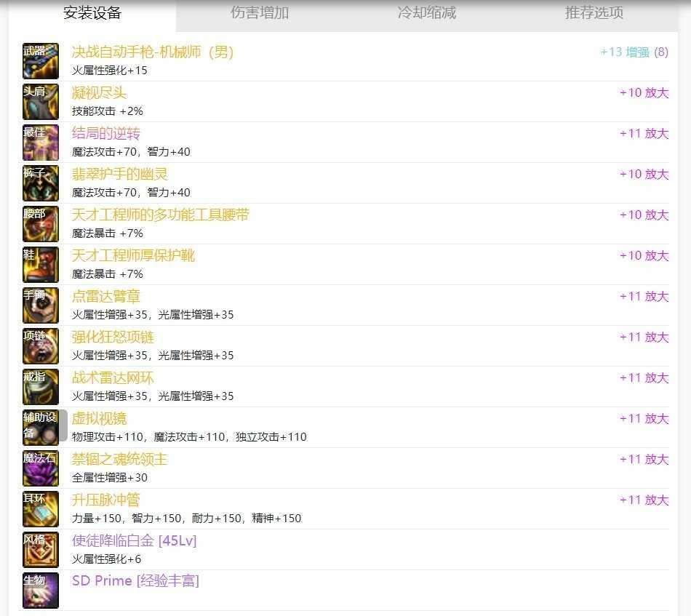Click the 鞋 shoes slot icon

pos(41,265)
